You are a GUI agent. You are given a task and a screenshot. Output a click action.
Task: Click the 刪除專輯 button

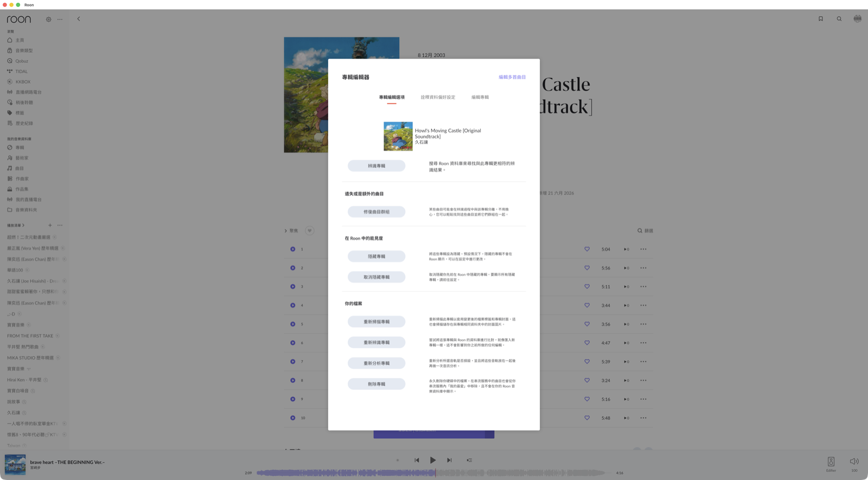[x=376, y=384]
